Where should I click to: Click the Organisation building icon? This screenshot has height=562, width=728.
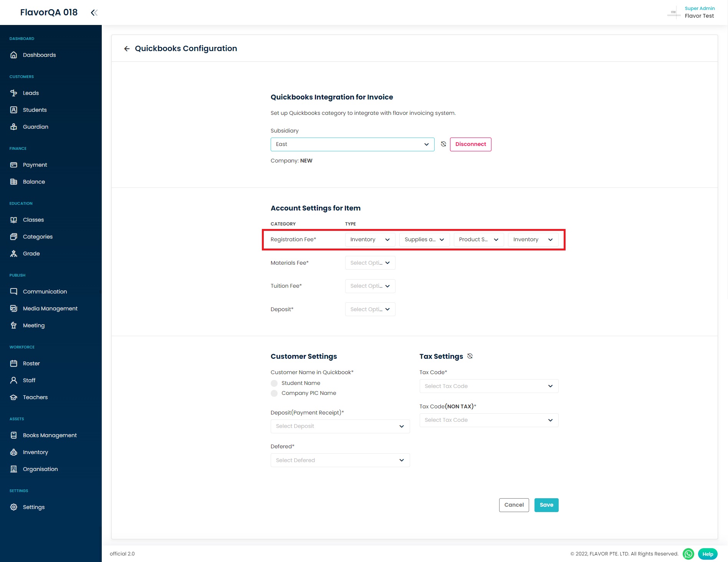pyautogui.click(x=14, y=469)
